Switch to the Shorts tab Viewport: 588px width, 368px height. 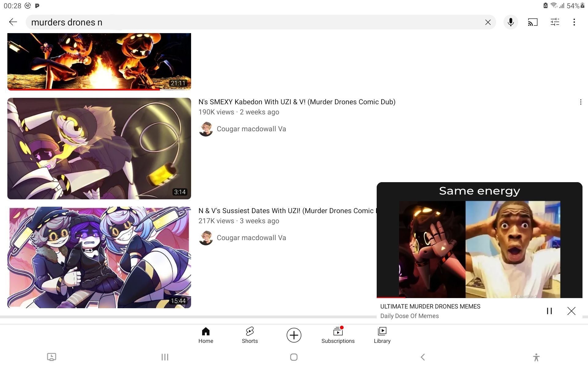(250, 335)
